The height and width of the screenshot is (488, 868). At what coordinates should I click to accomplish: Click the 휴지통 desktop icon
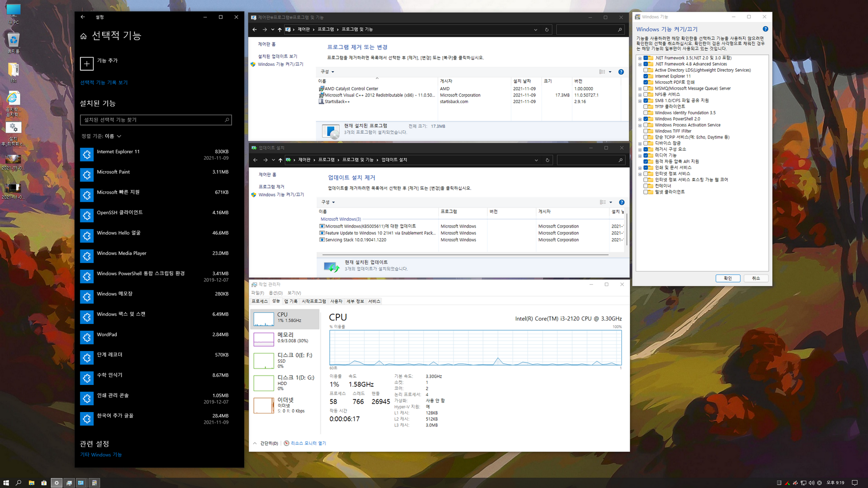coord(13,43)
